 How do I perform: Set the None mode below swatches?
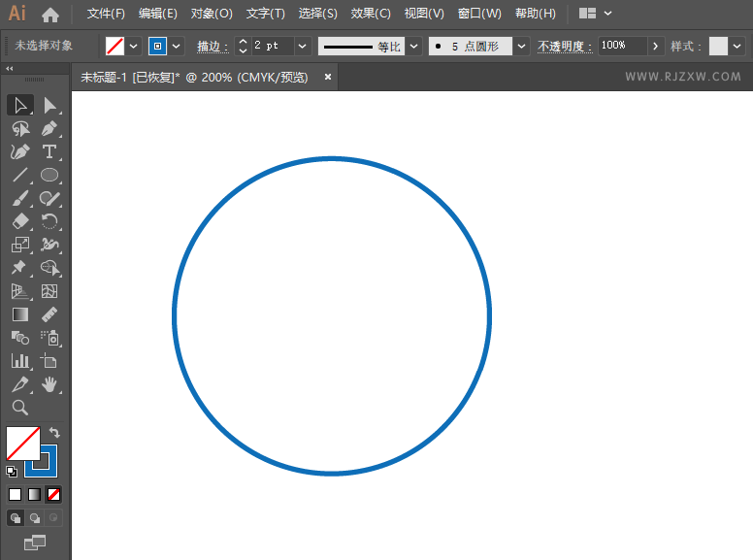(x=54, y=494)
